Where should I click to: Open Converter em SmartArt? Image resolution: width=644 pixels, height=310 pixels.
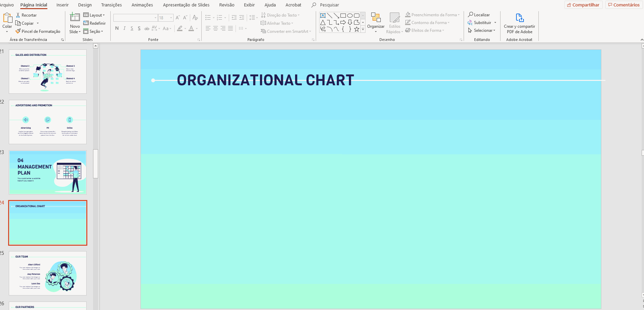(x=286, y=31)
